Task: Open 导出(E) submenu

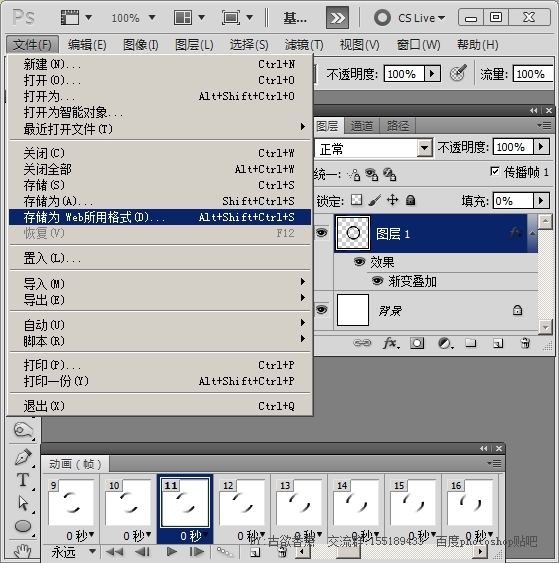Action: pyautogui.click(x=160, y=299)
